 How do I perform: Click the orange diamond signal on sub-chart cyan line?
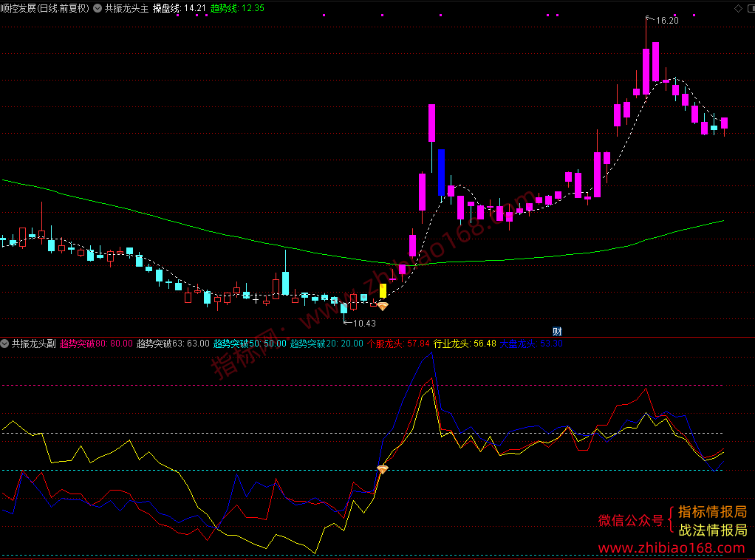[x=383, y=469]
